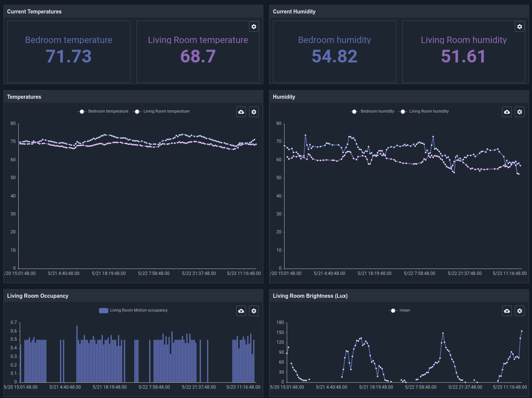Open settings gear on Current Humidity panel

(520, 27)
